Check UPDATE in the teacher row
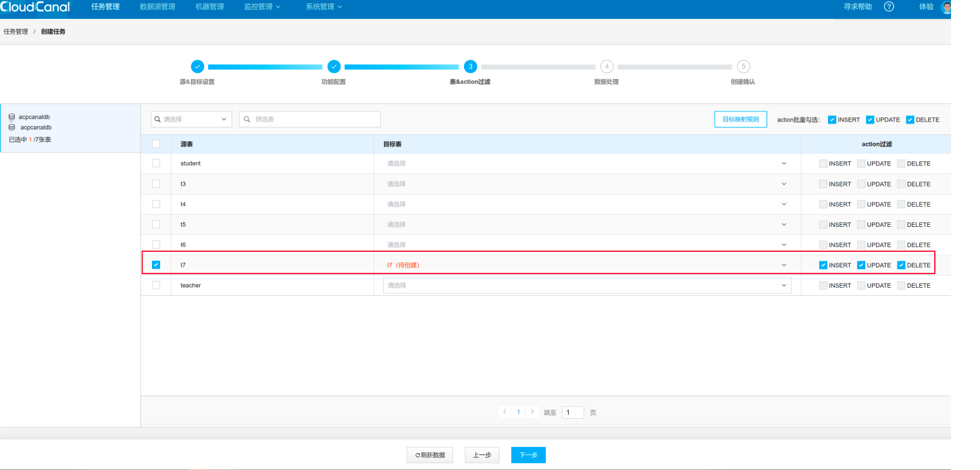Image resolution: width=980 pixels, height=470 pixels. (x=861, y=285)
